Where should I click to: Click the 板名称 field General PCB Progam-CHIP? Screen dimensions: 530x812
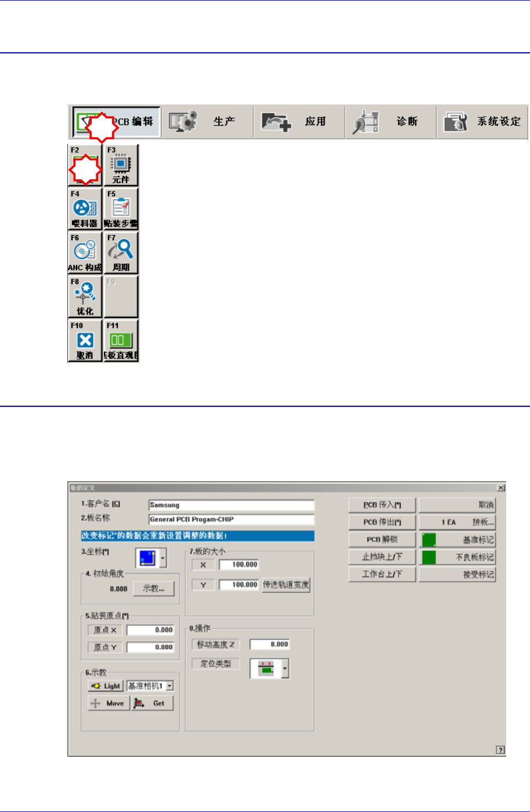click(x=231, y=519)
